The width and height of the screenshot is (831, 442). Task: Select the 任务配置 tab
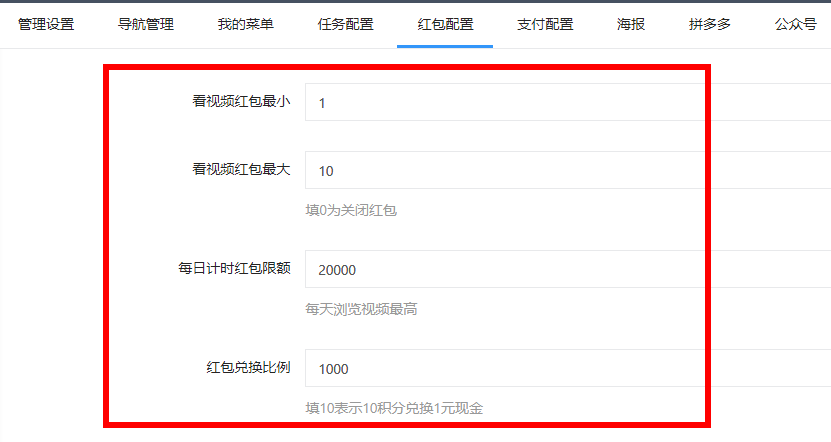(x=346, y=24)
